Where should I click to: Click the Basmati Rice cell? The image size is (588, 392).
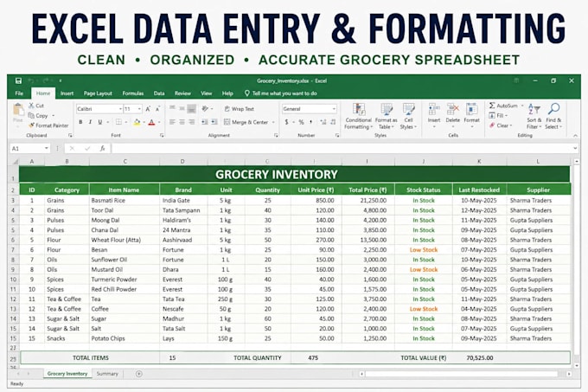tap(125, 200)
